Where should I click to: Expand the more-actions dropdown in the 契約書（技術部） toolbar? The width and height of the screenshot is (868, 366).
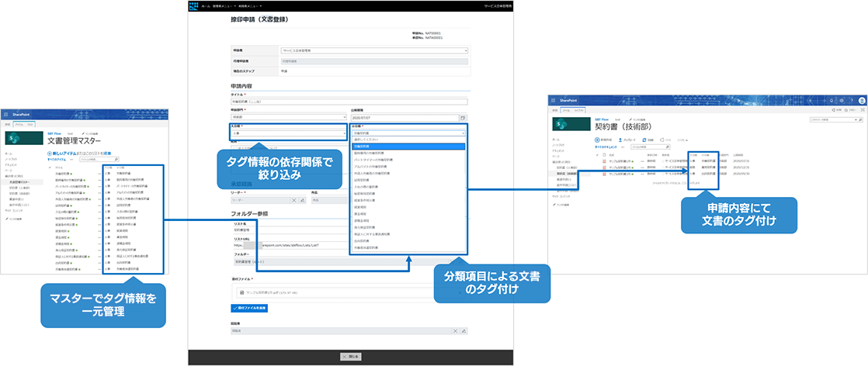686,140
